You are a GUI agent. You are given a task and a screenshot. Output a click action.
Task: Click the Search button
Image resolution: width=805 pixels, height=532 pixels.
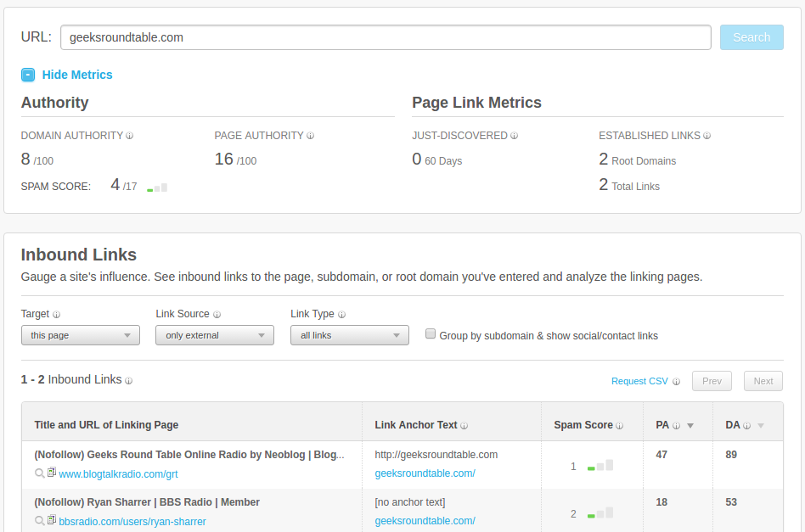(x=752, y=37)
